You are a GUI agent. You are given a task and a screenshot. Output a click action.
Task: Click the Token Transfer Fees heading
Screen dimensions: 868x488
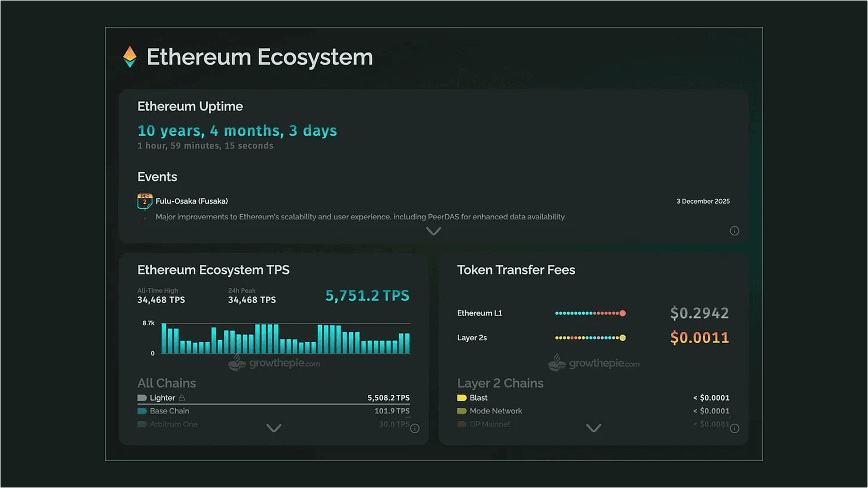516,270
